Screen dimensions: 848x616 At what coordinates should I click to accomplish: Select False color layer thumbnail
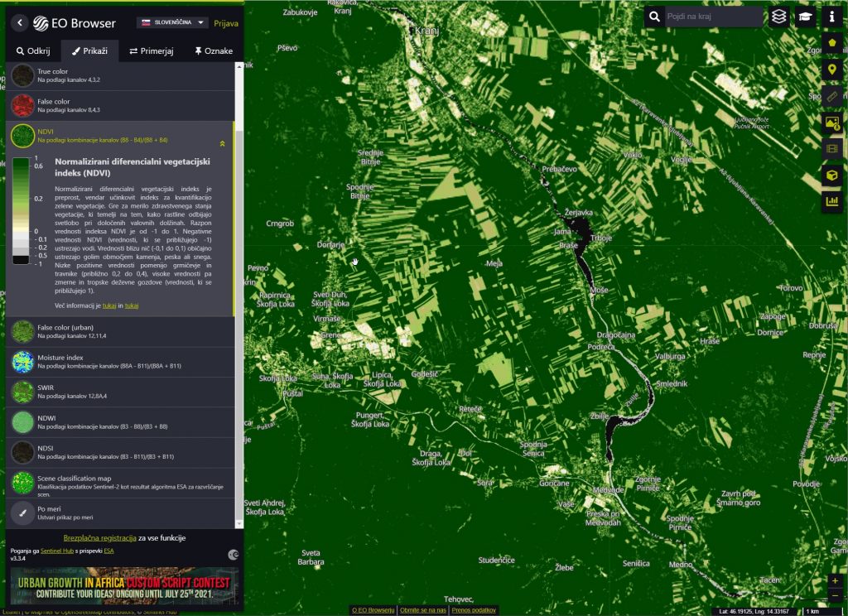(22, 105)
